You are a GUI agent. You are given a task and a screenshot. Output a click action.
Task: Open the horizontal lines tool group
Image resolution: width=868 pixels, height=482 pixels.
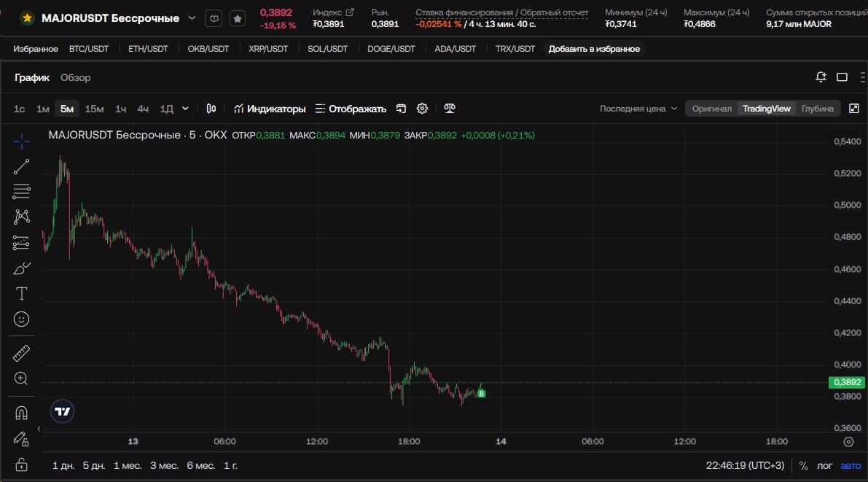pyautogui.click(x=22, y=192)
